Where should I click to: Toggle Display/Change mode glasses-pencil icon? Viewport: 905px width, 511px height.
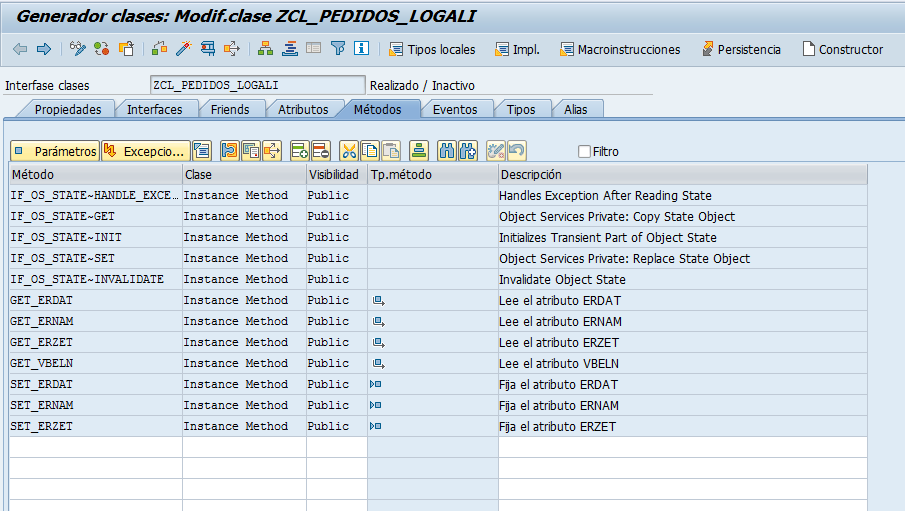pyautogui.click(x=77, y=49)
